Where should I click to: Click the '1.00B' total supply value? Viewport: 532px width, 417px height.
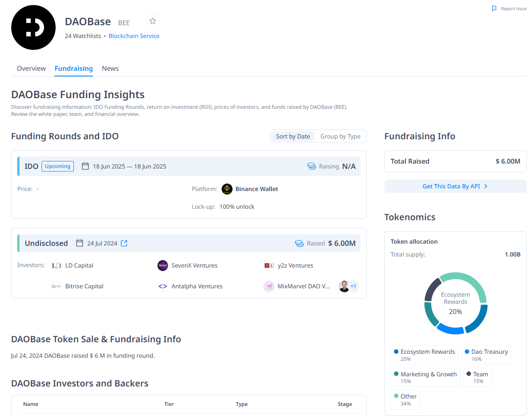[x=513, y=255]
